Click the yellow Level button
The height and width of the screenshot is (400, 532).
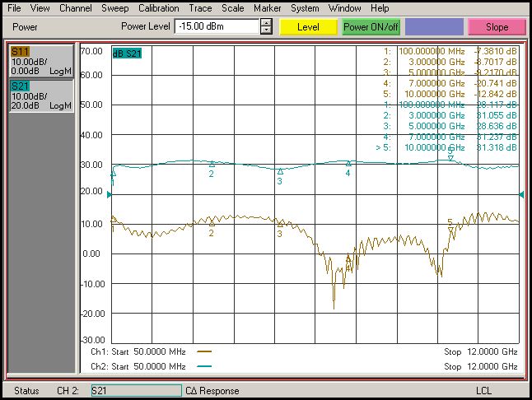[308, 27]
